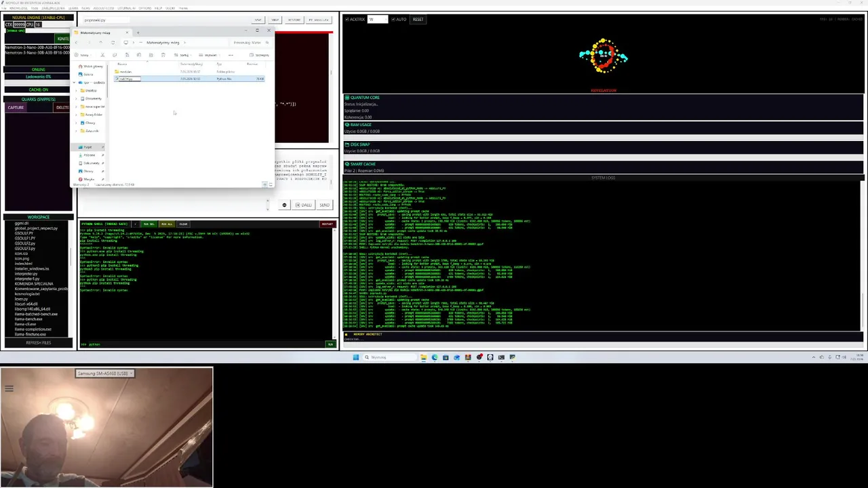Click the Share icon in Explorer toolbar
The image size is (868, 488).
151,55
